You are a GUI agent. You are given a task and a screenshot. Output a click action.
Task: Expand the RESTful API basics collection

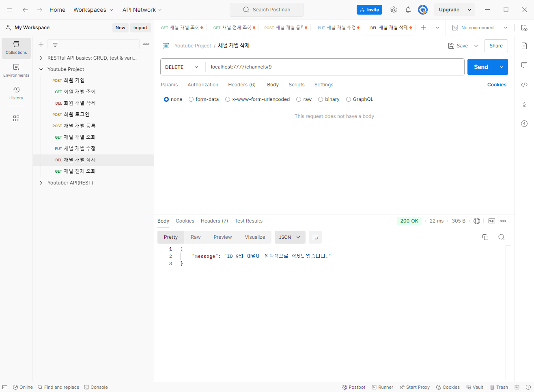41,58
